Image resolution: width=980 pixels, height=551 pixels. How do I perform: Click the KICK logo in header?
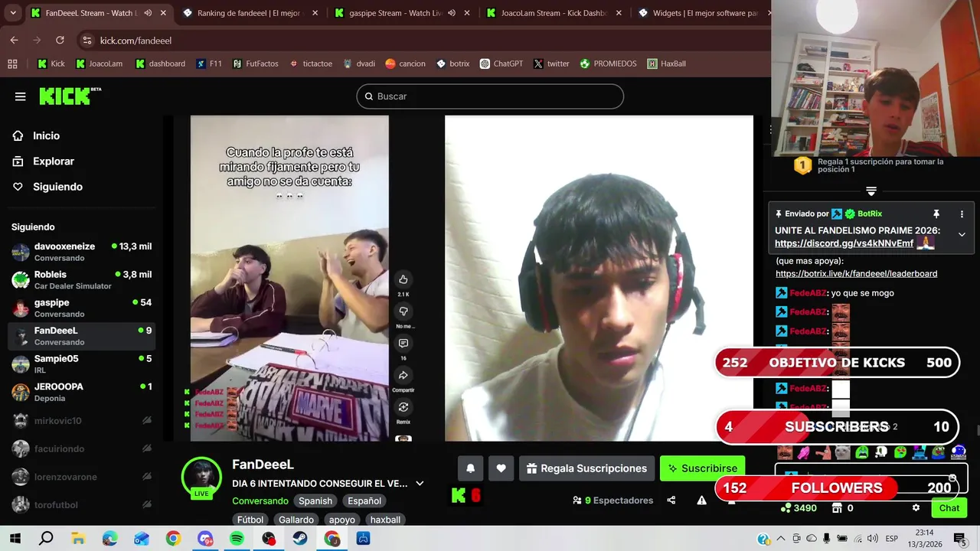tap(70, 96)
